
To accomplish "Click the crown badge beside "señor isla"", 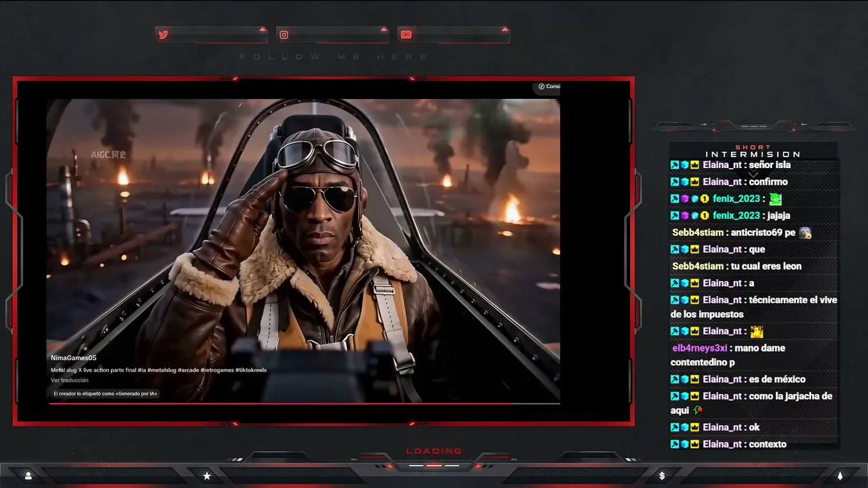I will pos(695,165).
